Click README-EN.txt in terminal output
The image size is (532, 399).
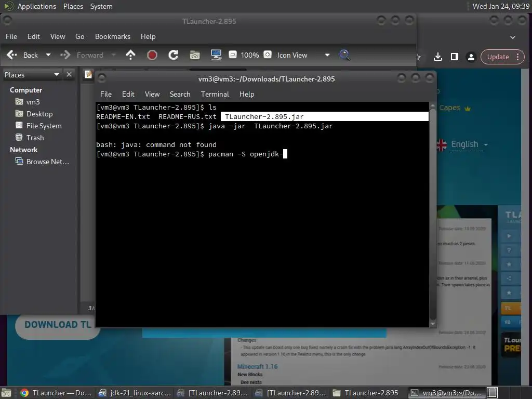click(123, 116)
